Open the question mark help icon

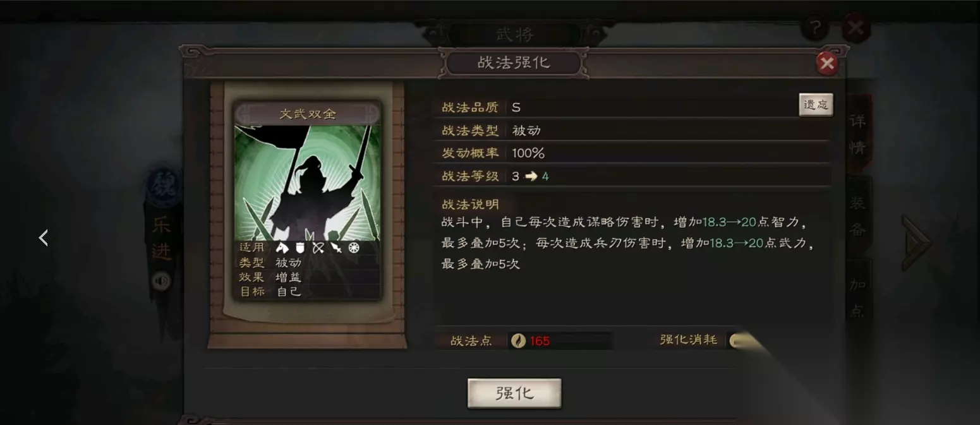pos(815,28)
